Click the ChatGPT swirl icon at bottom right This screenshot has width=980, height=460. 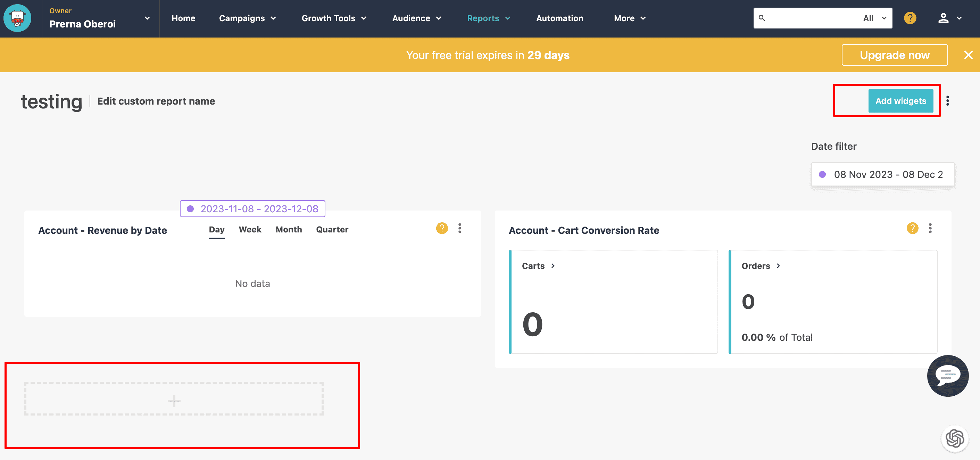(955, 438)
